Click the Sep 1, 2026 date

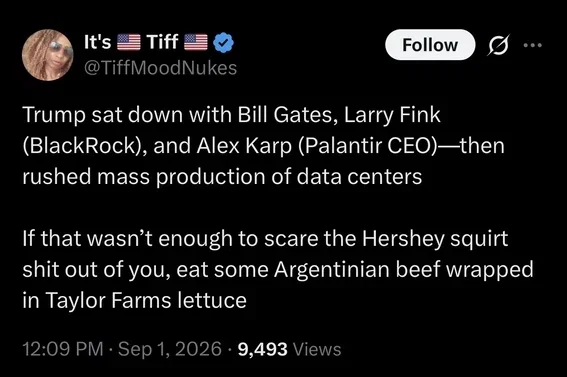pyautogui.click(x=170, y=349)
